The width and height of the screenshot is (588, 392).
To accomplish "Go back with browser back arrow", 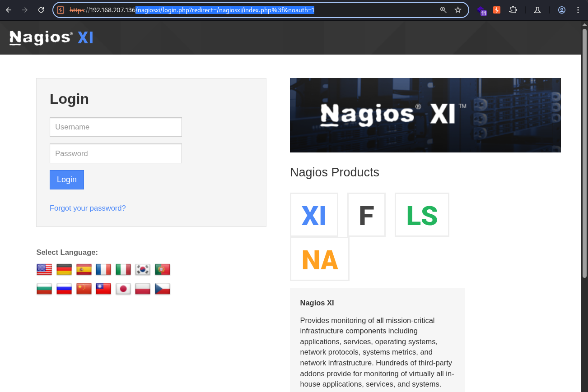I will coord(9,10).
